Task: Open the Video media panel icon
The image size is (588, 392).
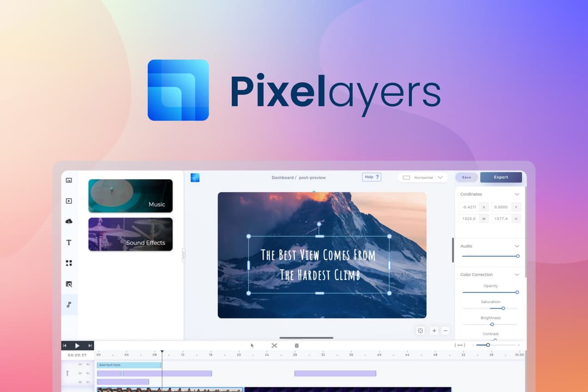Action: [x=69, y=201]
